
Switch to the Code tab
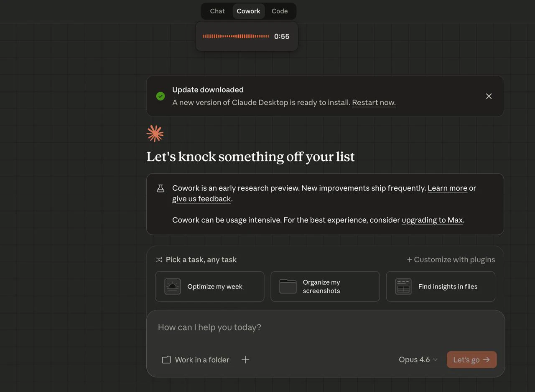coord(279,11)
